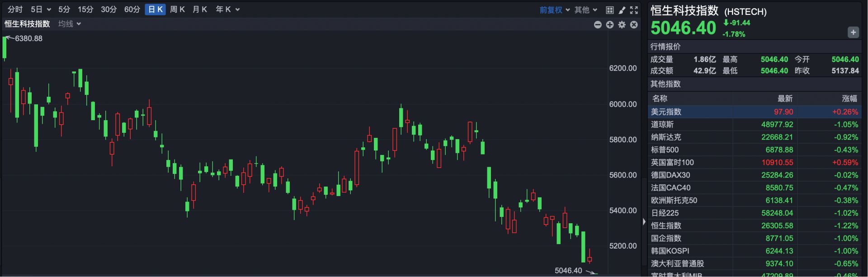This screenshot has height=277, width=868.
Task: Select the 60分 timeframe tab
Action: point(132,9)
